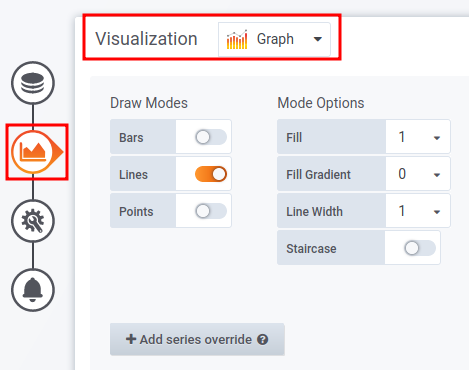Click the Mode Options section title

[x=321, y=103]
